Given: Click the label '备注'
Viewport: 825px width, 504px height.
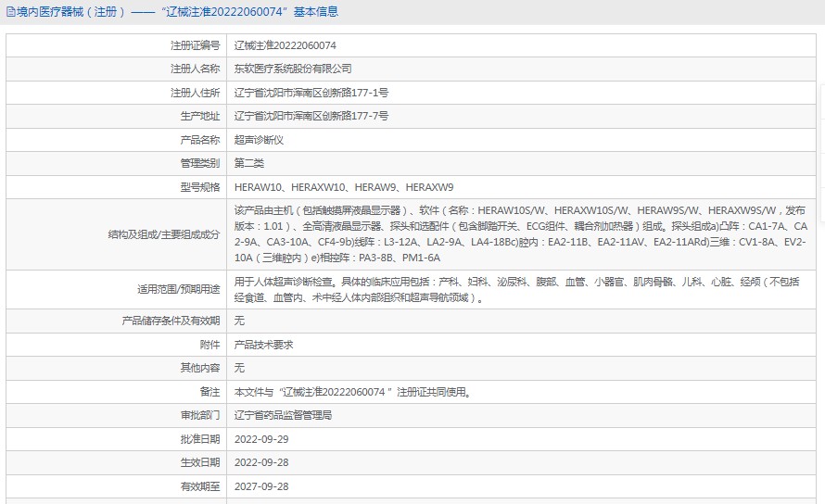Looking at the screenshot, I should coord(209,392).
